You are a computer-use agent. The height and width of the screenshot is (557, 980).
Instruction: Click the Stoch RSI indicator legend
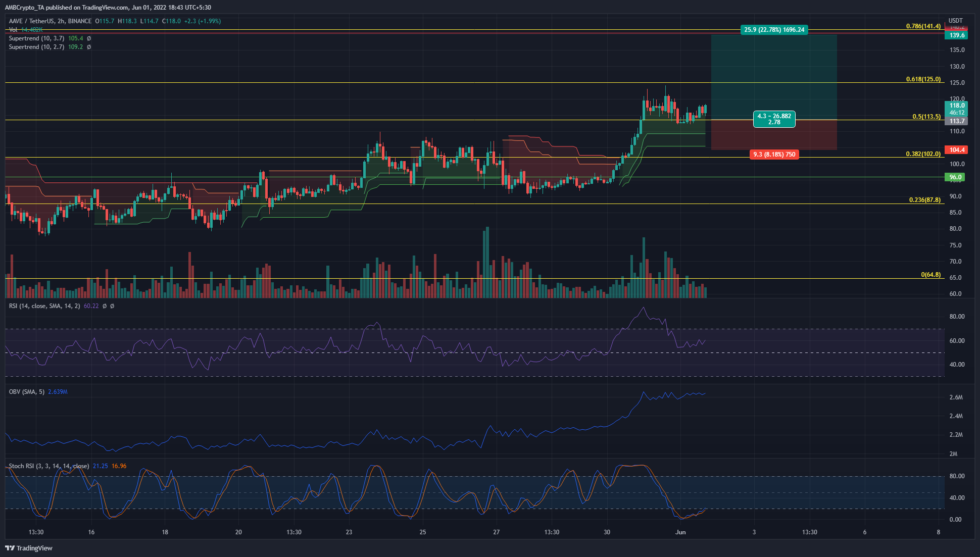(49, 466)
